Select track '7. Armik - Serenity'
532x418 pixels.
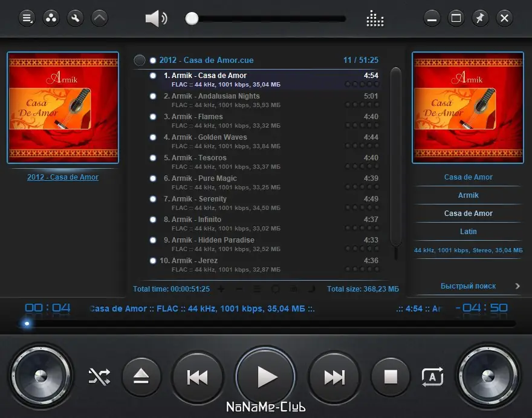click(265, 203)
